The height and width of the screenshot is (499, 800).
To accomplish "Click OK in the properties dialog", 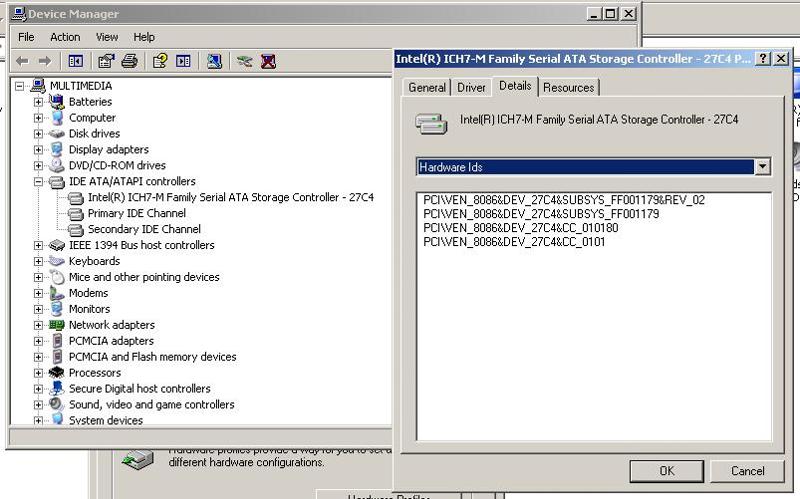I will click(x=666, y=471).
